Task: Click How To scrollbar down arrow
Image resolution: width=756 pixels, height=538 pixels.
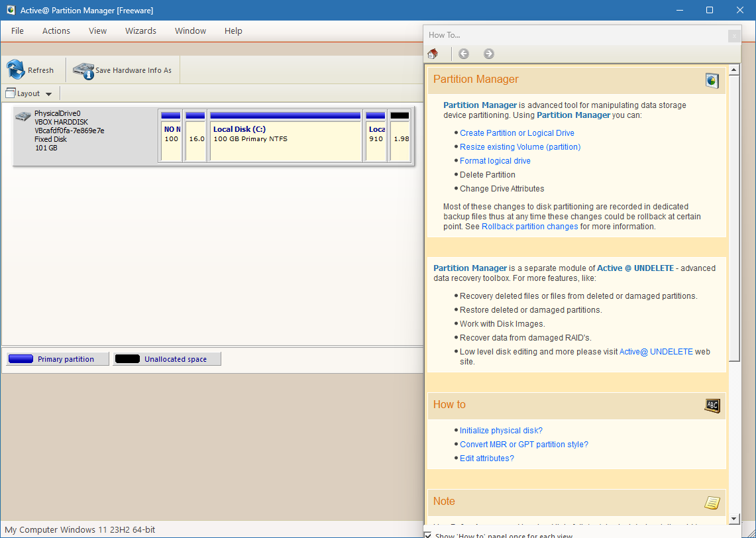Action: (734, 519)
